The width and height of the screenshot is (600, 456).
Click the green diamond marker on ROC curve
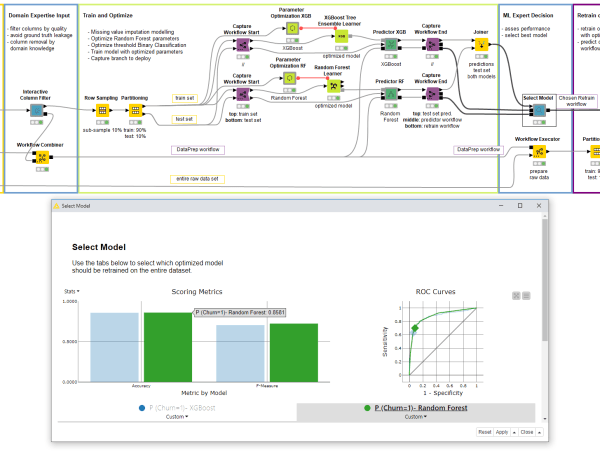pyautogui.click(x=415, y=328)
